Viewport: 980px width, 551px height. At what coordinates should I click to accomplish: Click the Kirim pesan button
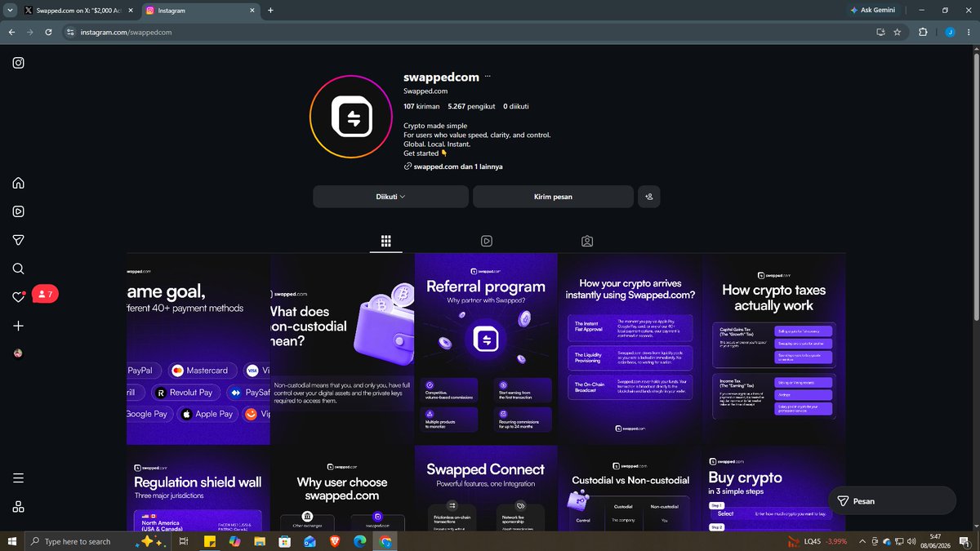[553, 197]
